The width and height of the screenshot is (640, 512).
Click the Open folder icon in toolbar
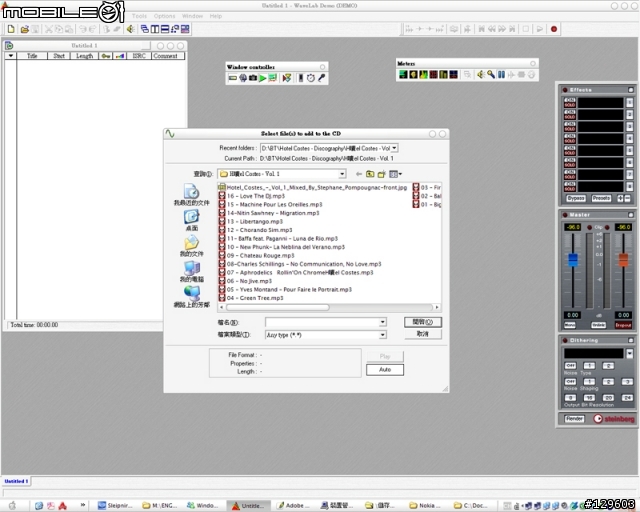coord(25,29)
